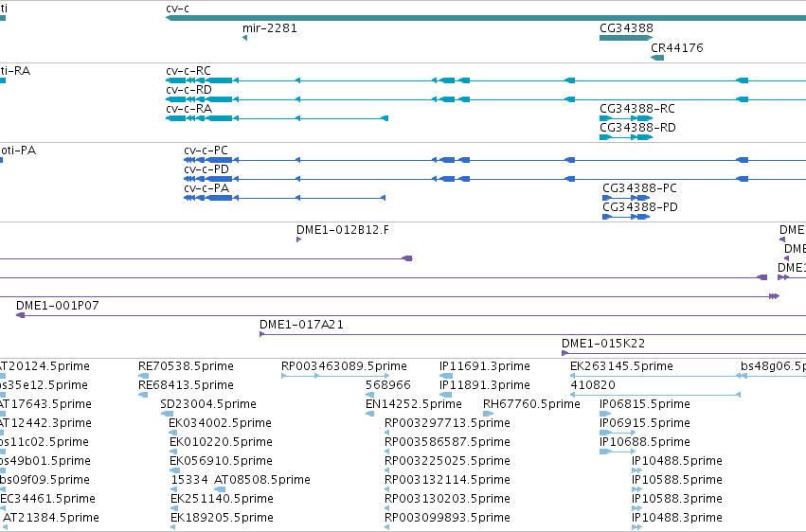
Task: Pick the cv-c-RC transcript label
Action: click(188, 70)
